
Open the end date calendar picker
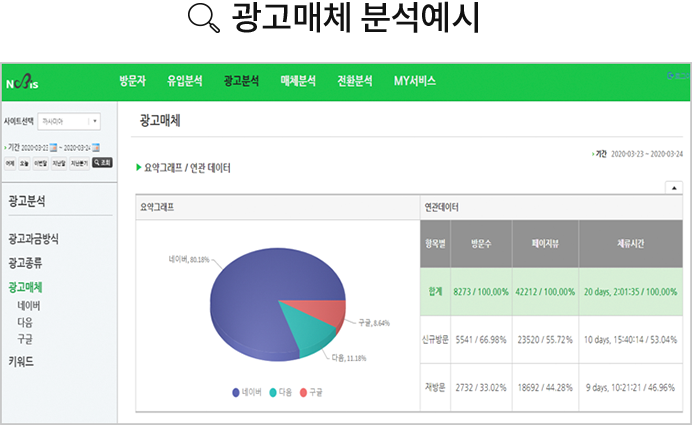(x=95, y=147)
